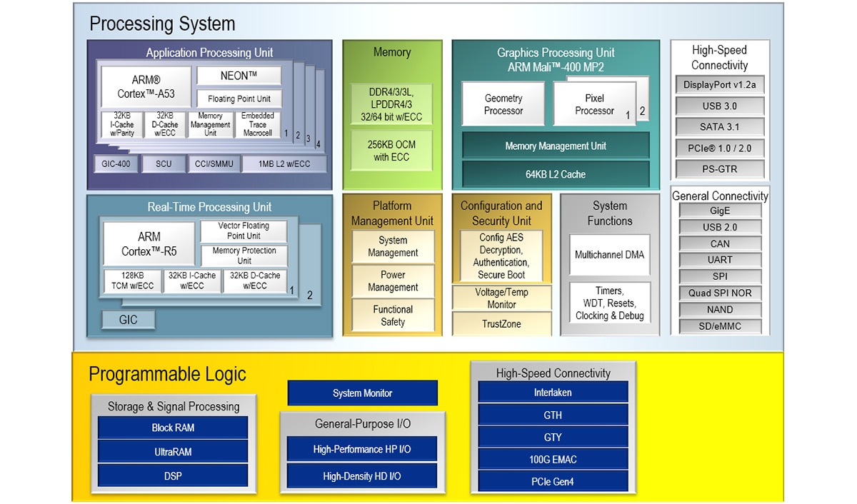Screen dimensions: 857x504
Task: Select the TrustZone box
Action: click(x=501, y=324)
